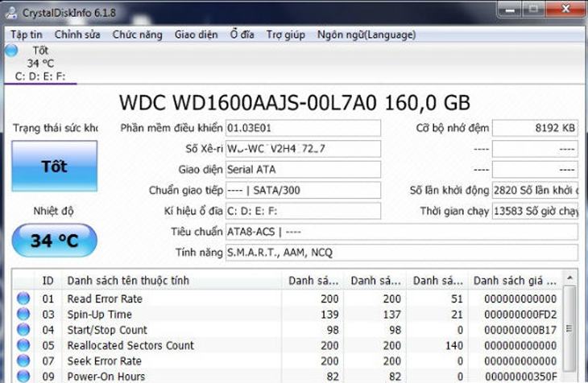
Task: Click the WDC WD1600AAJS-00L7A0 160,0 GB model title
Action: [294, 102]
